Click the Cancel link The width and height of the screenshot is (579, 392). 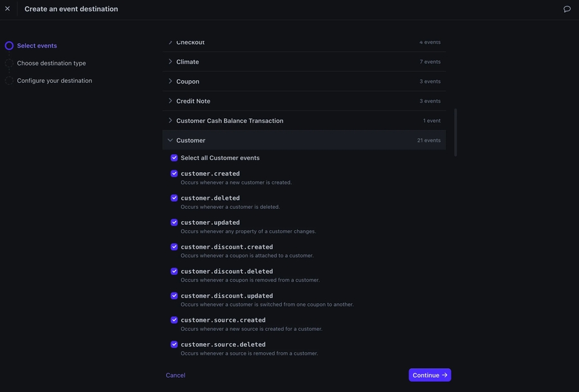pos(176,375)
